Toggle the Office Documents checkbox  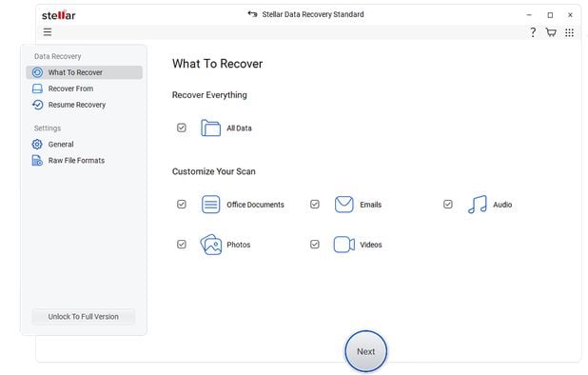(x=182, y=205)
